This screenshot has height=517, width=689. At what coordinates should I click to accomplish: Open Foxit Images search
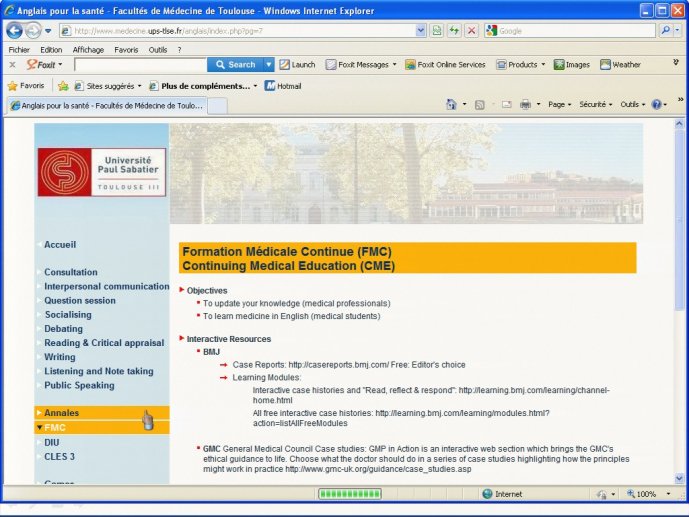pos(572,65)
